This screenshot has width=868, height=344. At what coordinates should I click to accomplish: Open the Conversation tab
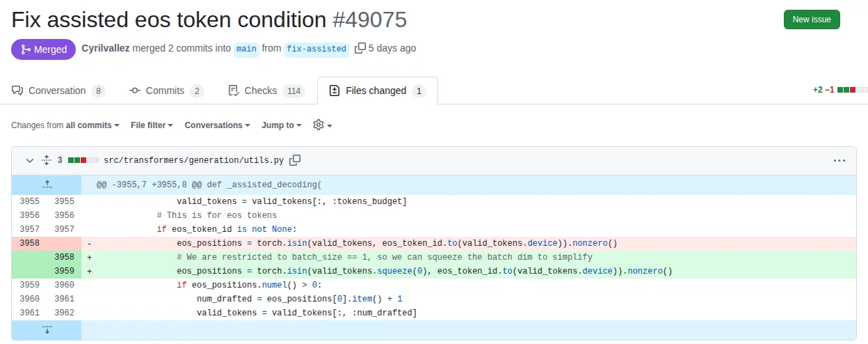(x=58, y=91)
